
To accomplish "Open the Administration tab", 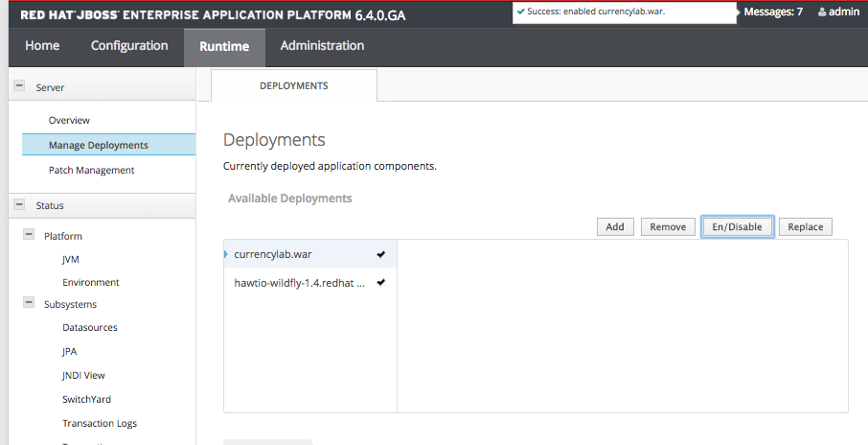I will [322, 46].
